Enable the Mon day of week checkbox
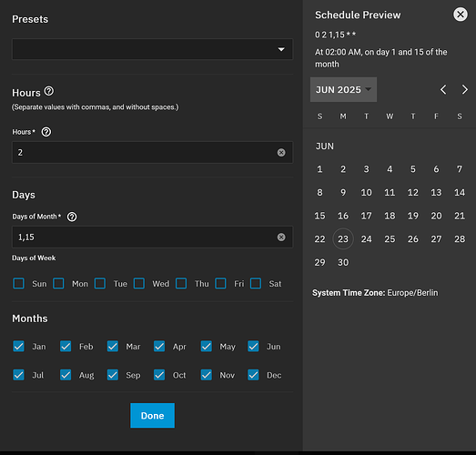 click(x=58, y=284)
